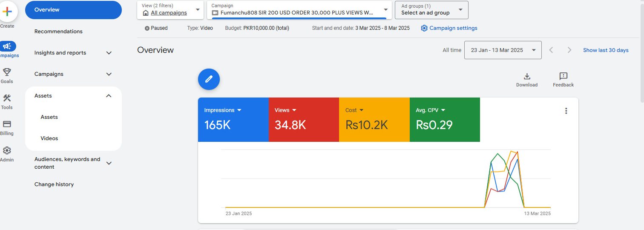Image resolution: width=644 pixels, height=230 pixels.
Task: Select Recommendations in the side menu
Action: (x=58, y=32)
